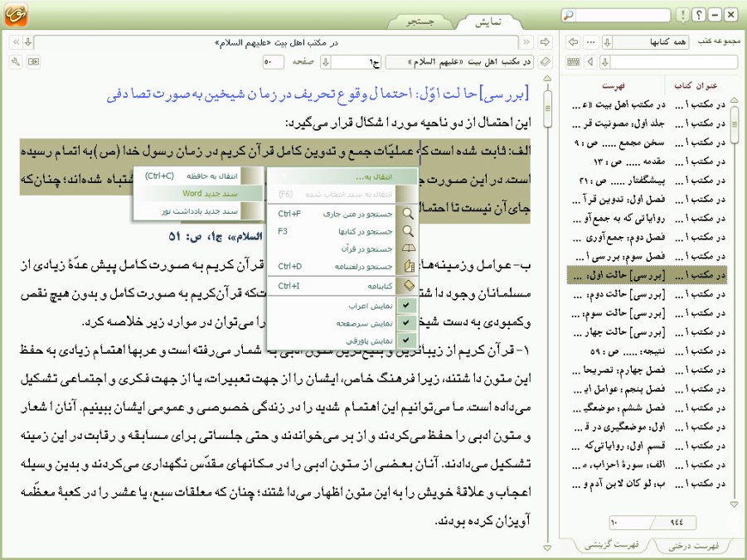Select جستجو در متن جاری menu item
Viewport: 747px width, 560px height.
[343, 214]
